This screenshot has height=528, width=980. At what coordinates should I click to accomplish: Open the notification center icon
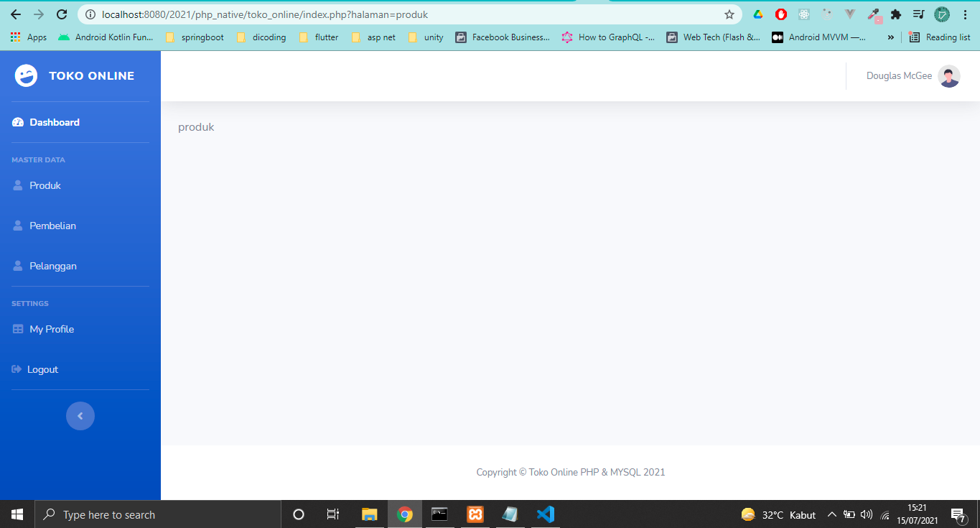click(957, 514)
